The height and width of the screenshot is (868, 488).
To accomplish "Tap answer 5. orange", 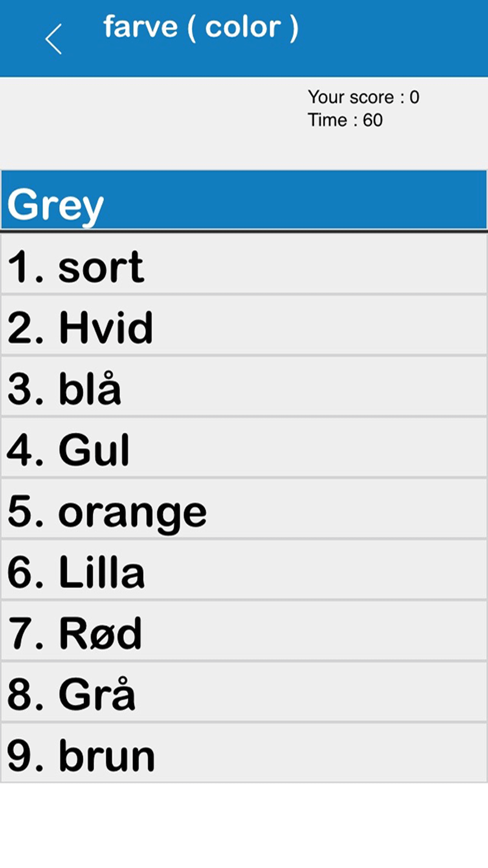I will click(244, 509).
